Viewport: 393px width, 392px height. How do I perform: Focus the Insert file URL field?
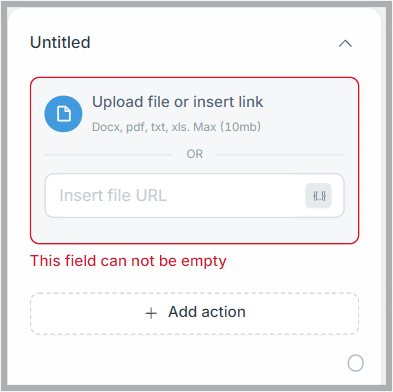click(x=195, y=196)
